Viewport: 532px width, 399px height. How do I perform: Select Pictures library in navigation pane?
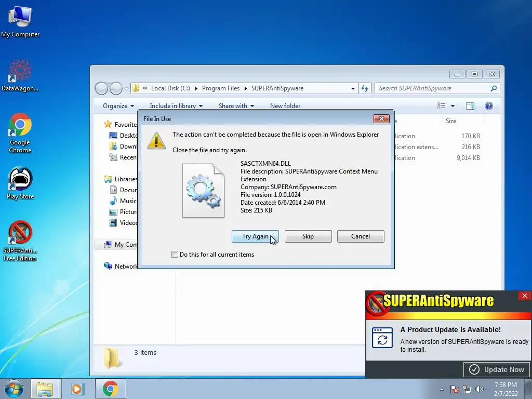(x=124, y=212)
